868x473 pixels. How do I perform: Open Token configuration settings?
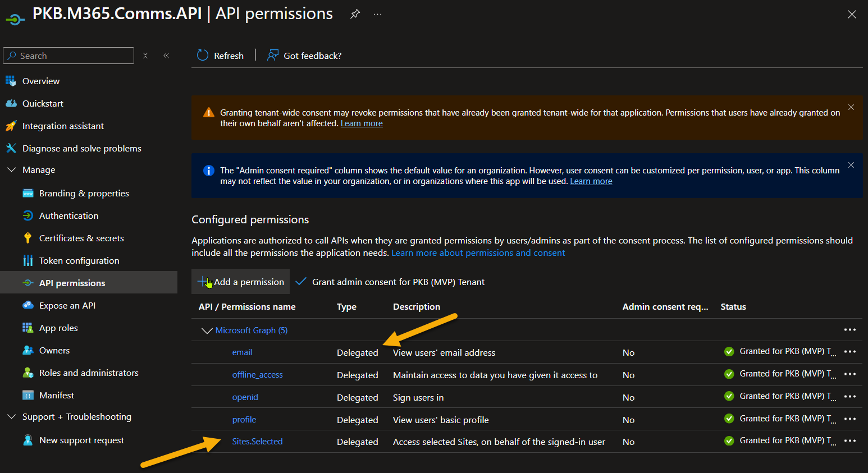click(79, 260)
